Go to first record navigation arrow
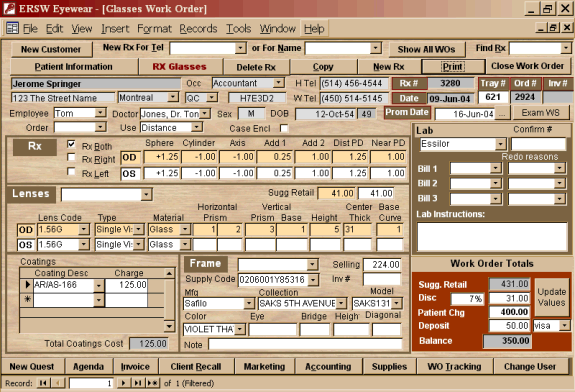Screen dimensions: 575x392 (43, 383)
